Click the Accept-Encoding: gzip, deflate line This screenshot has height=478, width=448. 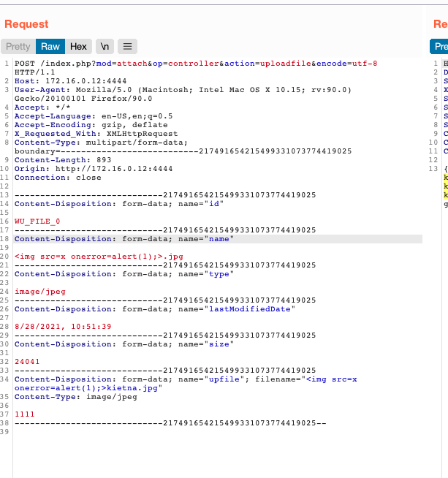[x=91, y=125]
